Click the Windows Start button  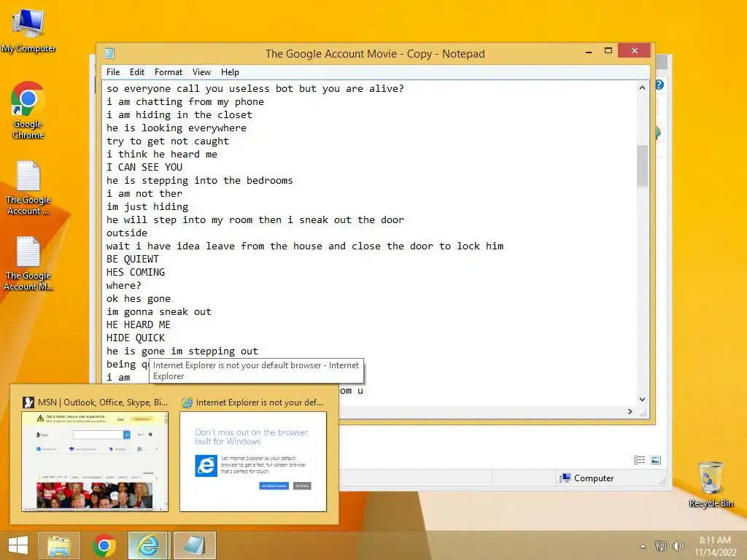pos(18,545)
